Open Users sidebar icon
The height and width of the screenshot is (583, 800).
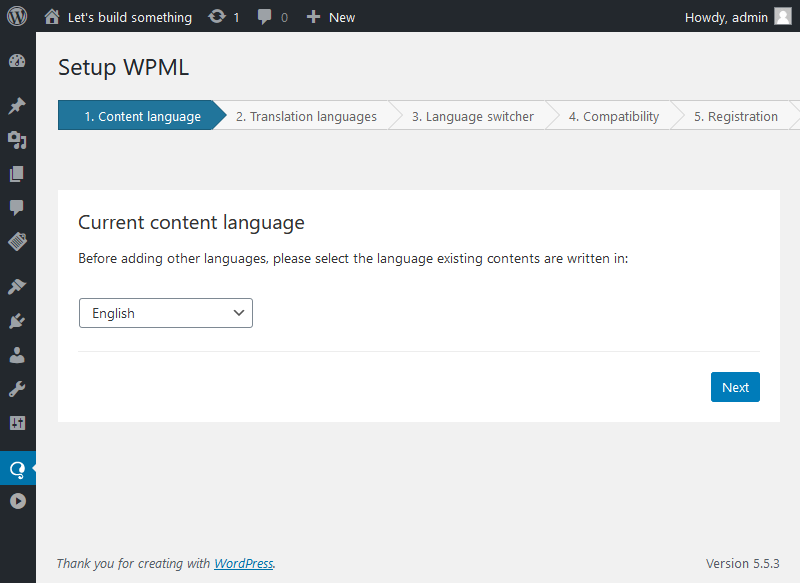point(17,355)
